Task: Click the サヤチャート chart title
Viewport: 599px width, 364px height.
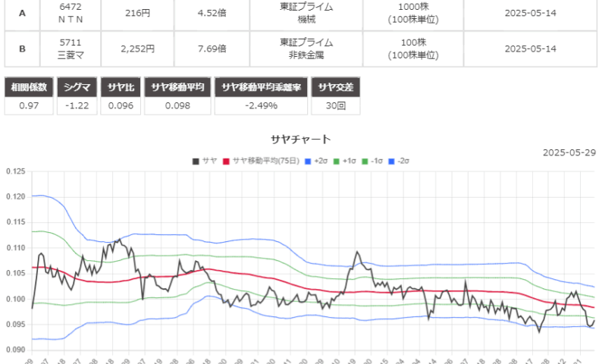Action: 301,140
